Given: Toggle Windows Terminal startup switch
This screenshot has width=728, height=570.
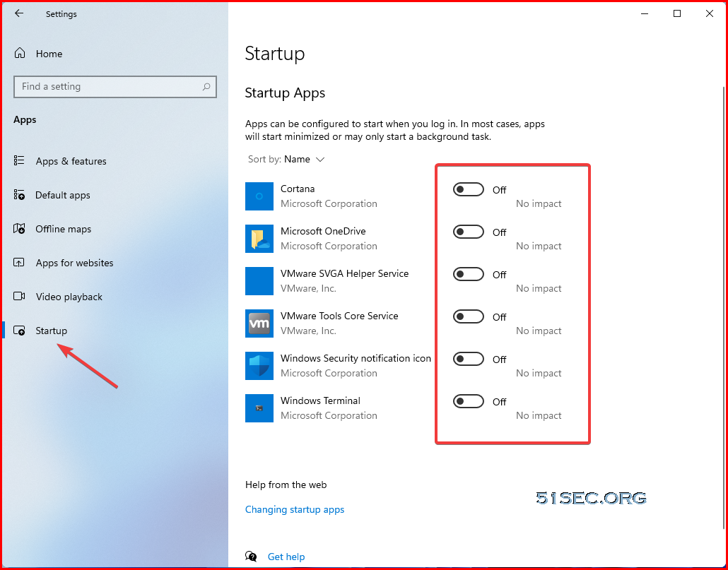Looking at the screenshot, I should click(x=469, y=401).
